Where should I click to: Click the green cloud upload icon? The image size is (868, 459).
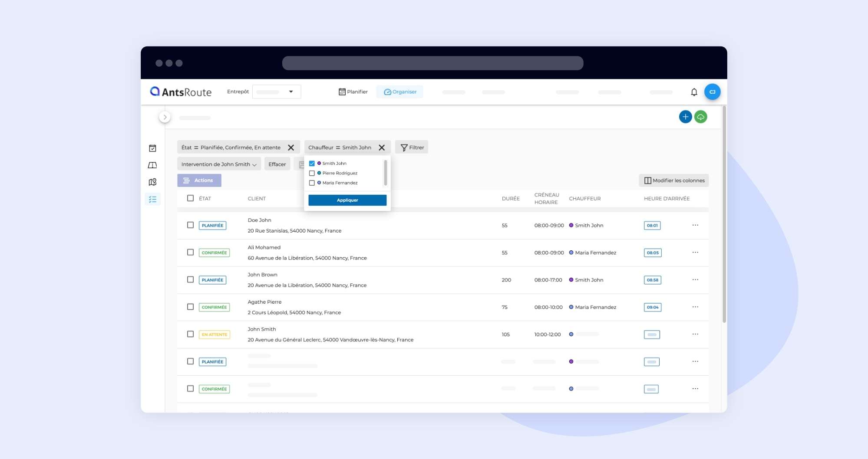[700, 117]
